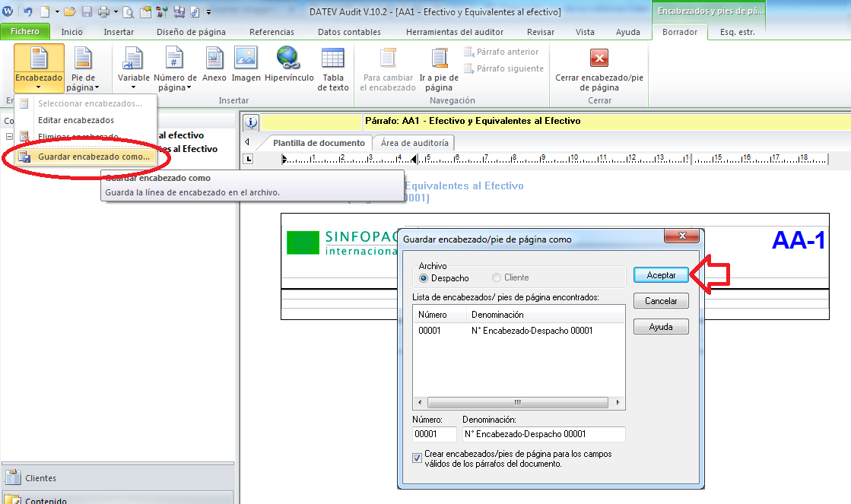Click the undo arrow in quick access toolbar

(x=27, y=11)
